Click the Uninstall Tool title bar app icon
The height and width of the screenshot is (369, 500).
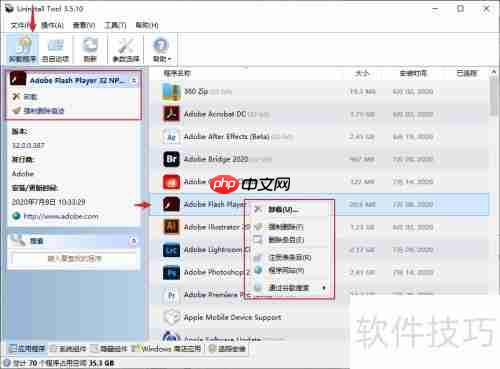(9, 9)
